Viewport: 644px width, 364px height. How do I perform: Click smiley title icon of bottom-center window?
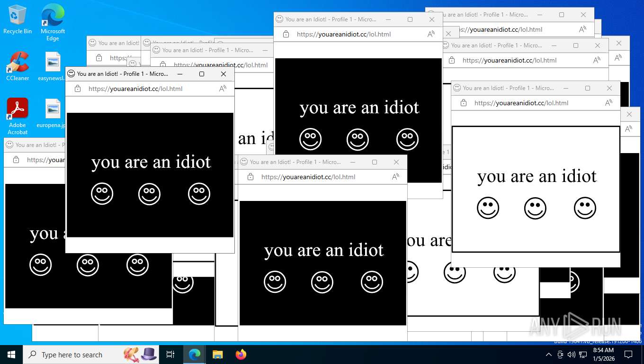(244, 162)
